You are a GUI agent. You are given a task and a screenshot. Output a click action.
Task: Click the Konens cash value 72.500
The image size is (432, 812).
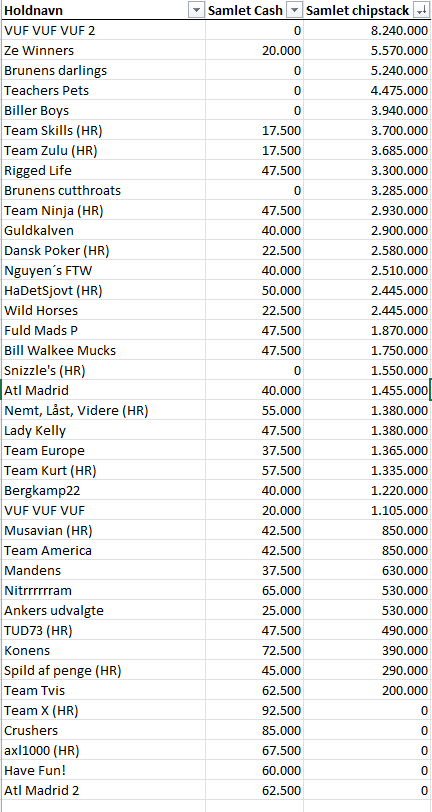tap(254, 650)
